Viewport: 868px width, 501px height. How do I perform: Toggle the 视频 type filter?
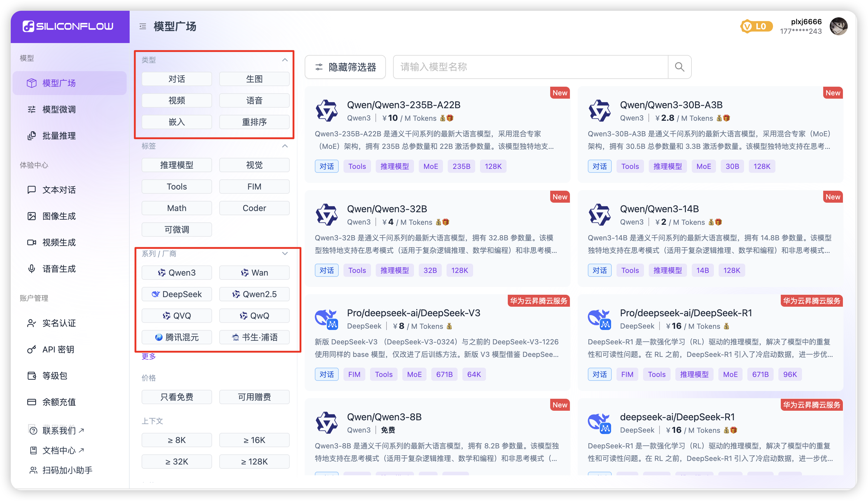pyautogui.click(x=177, y=100)
